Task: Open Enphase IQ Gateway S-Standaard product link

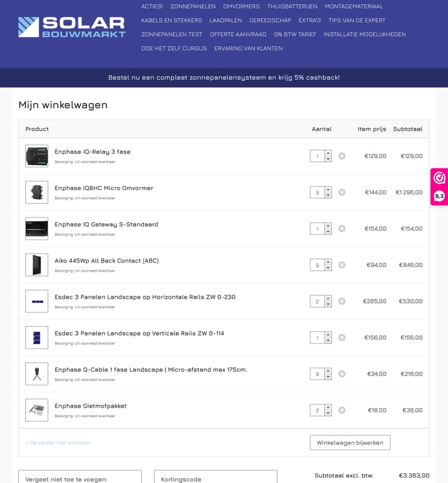Action: click(x=106, y=225)
